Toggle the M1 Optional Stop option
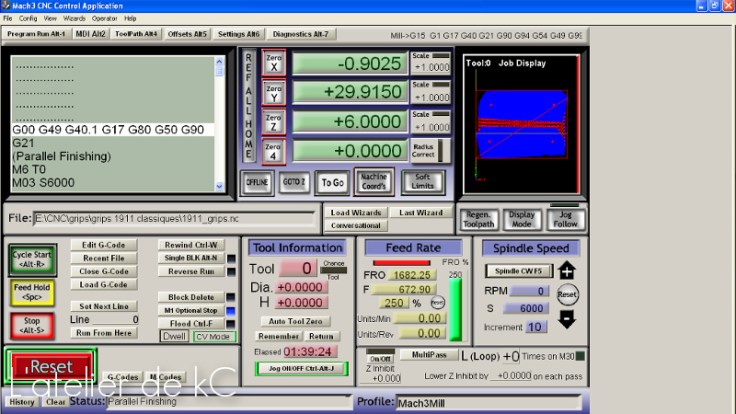This screenshot has width=736, height=414. tap(189, 310)
